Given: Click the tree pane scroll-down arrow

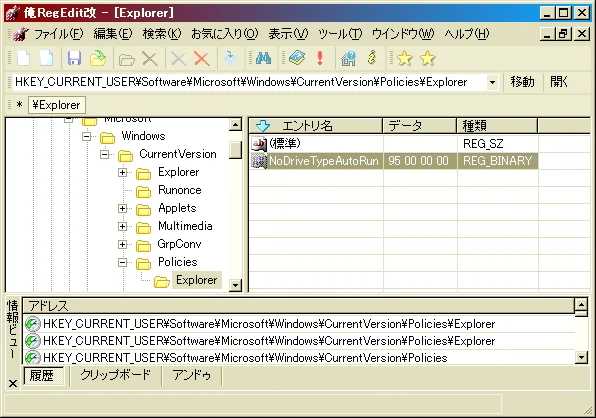Looking at the screenshot, I should 236,285.
